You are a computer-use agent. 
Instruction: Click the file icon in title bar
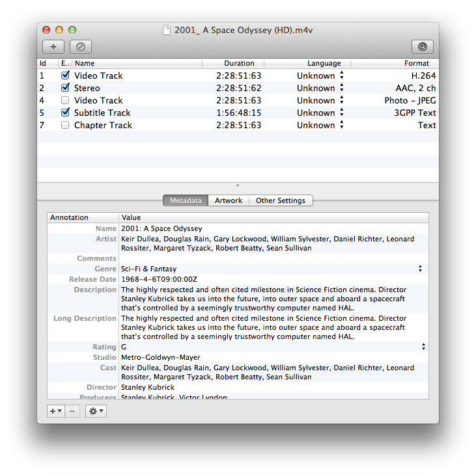[x=167, y=30]
